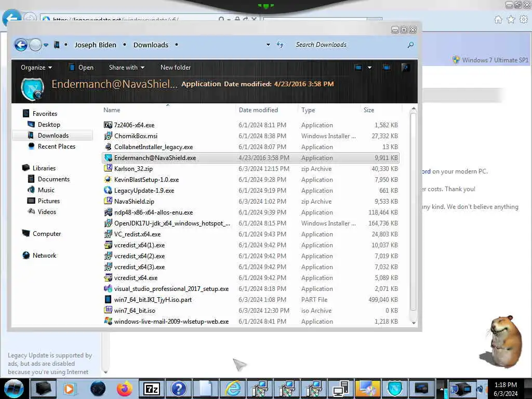Click the search magnifier in Explorer

pyautogui.click(x=410, y=45)
